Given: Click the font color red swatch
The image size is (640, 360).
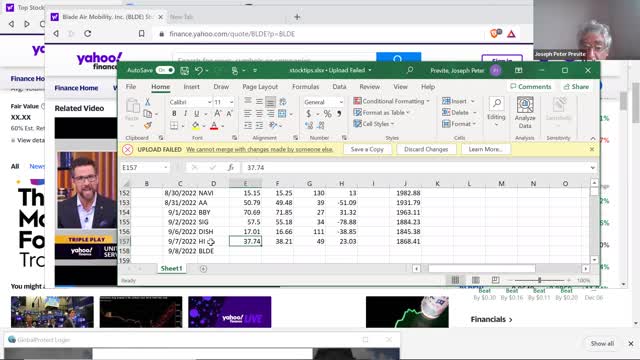Looking at the screenshot, I should 214,126.
